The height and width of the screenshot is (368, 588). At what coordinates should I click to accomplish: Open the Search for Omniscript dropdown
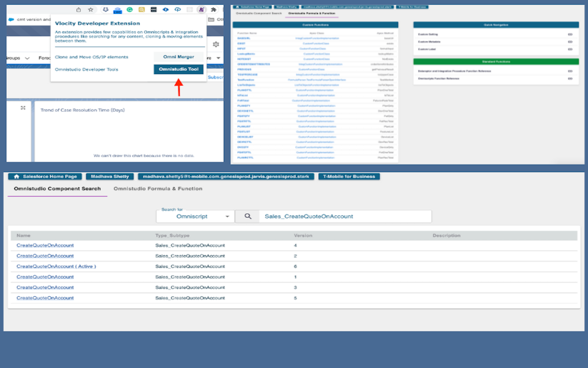coord(195,216)
